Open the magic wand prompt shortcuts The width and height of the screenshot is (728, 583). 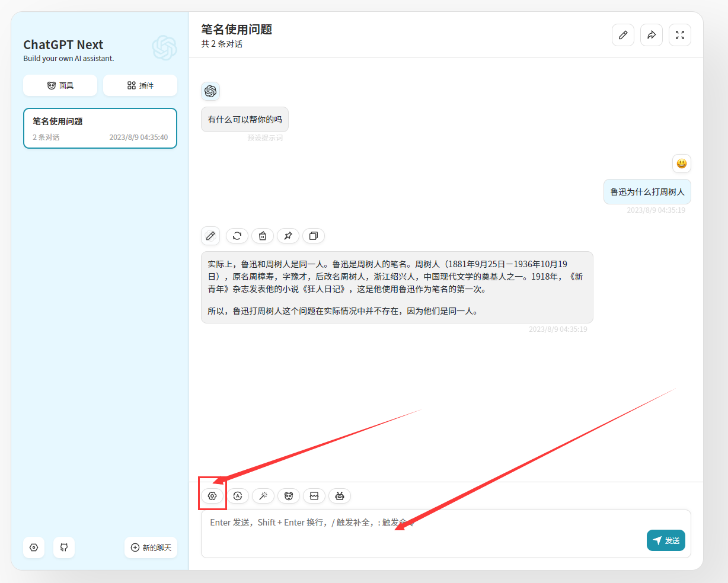click(x=263, y=496)
